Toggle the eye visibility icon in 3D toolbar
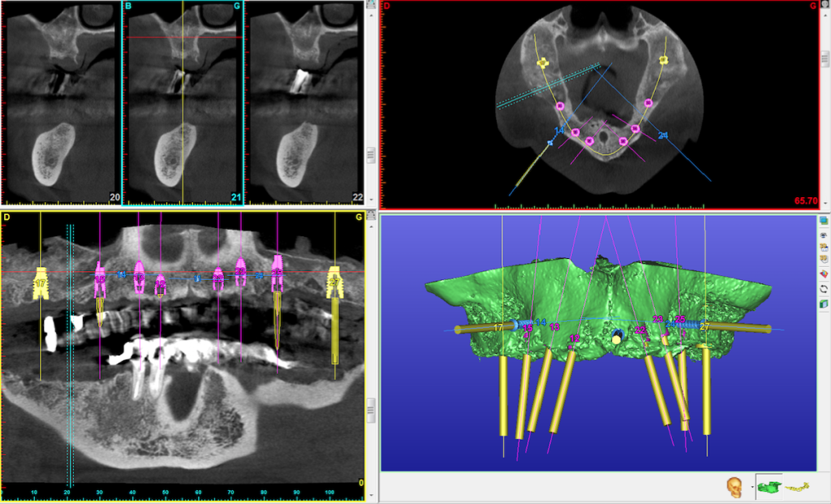831x504 pixels. 825,234
